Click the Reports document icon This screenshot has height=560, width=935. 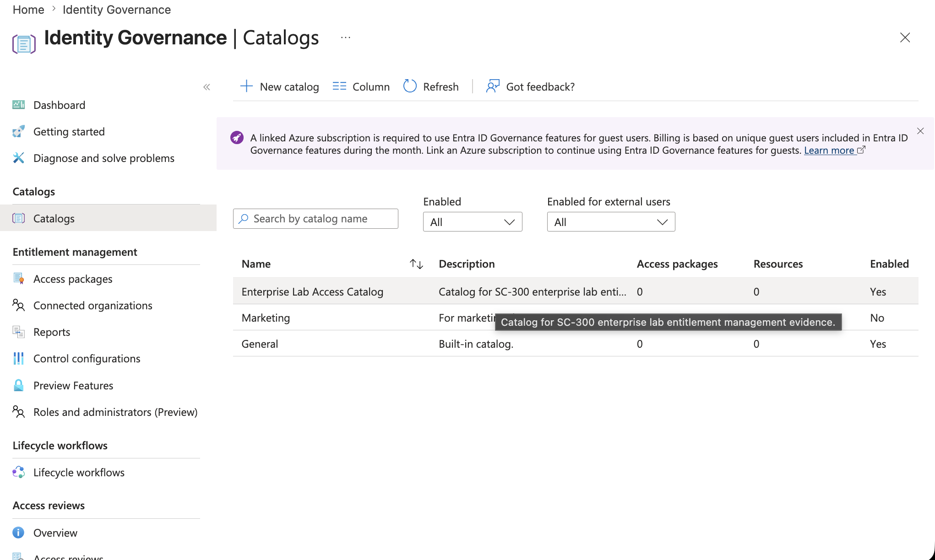(18, 332)
